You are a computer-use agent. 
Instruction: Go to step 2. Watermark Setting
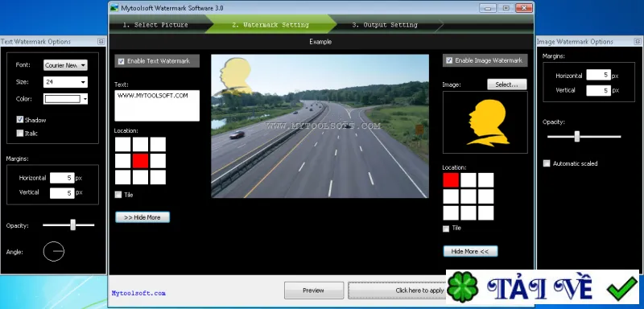click(x=270, y=25)
